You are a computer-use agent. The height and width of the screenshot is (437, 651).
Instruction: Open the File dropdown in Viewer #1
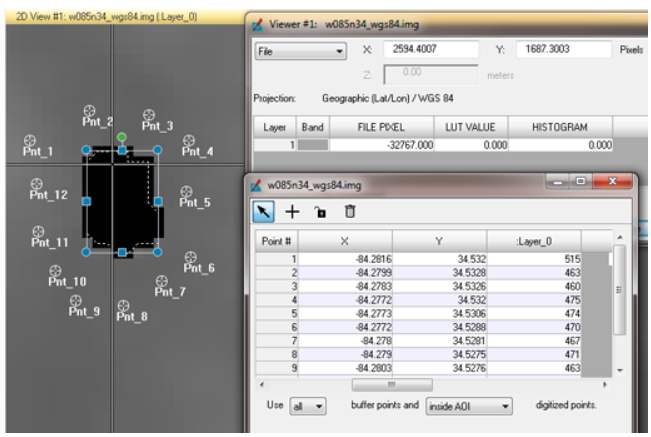(300, 51)
